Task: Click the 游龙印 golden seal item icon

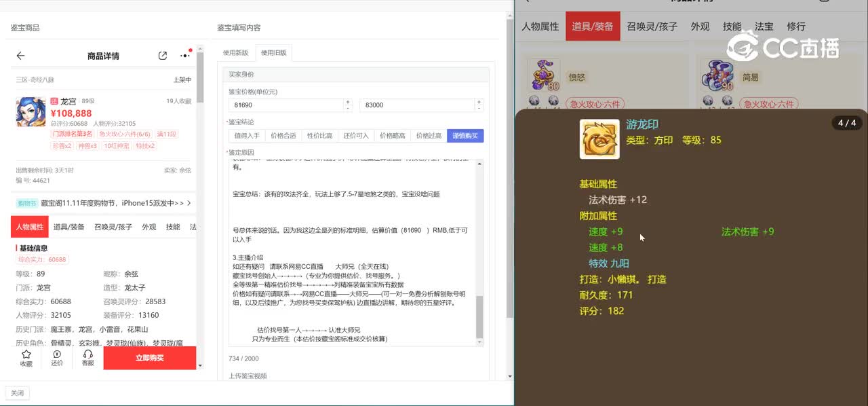Action: tap(599, 139)
